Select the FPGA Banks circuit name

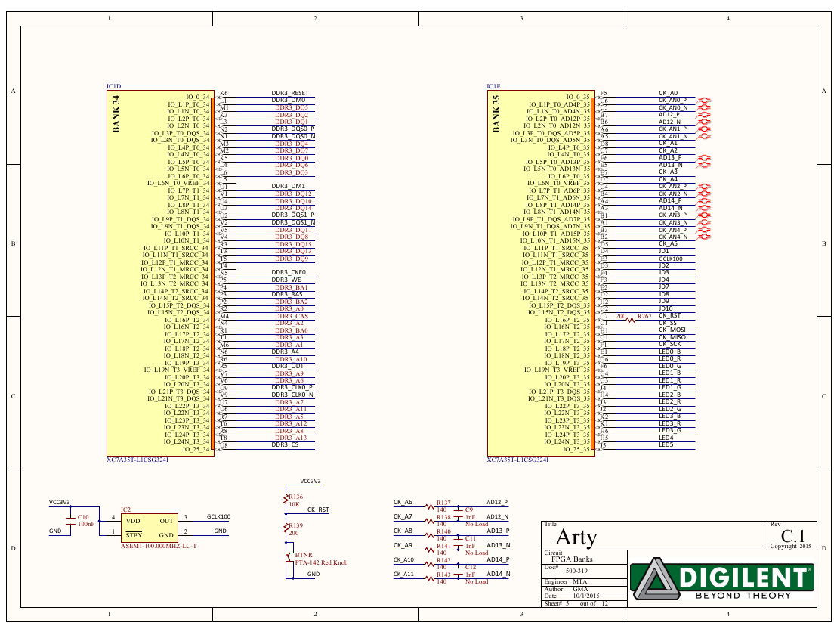[572, 559]
